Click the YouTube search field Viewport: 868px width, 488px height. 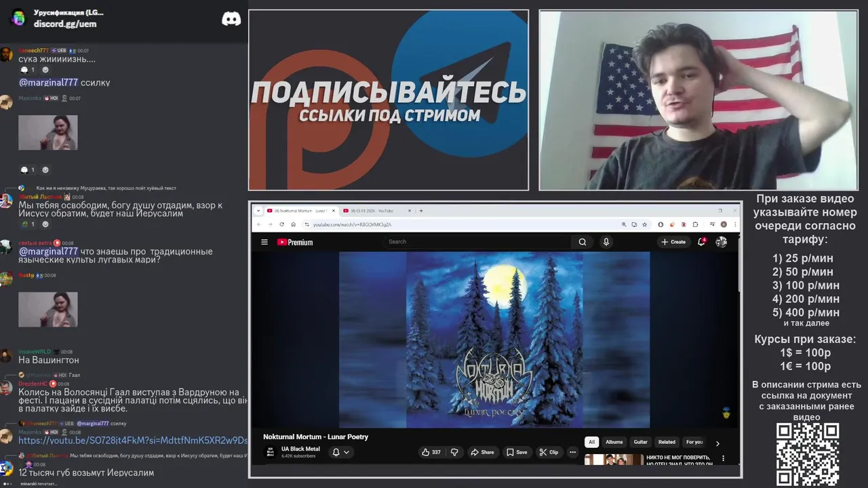[477, 242]
